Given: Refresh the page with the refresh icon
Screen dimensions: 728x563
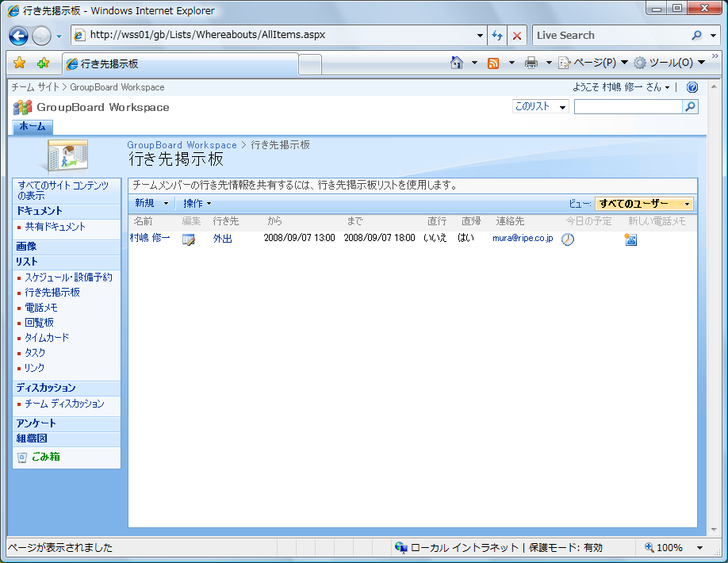Looking at the screenshot, I should point(496,35).
